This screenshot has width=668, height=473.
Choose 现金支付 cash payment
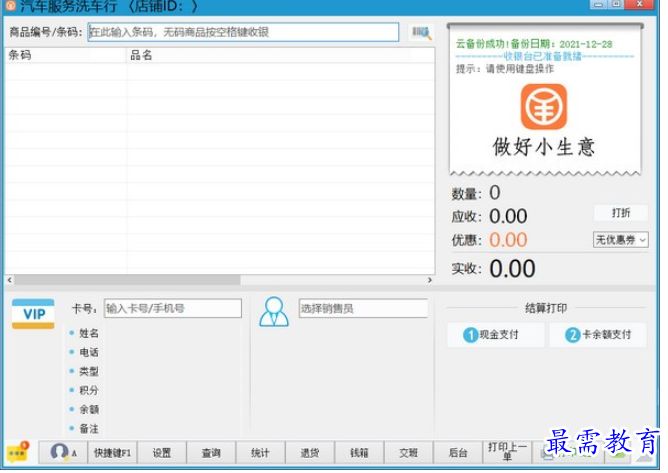pos(495,335)
